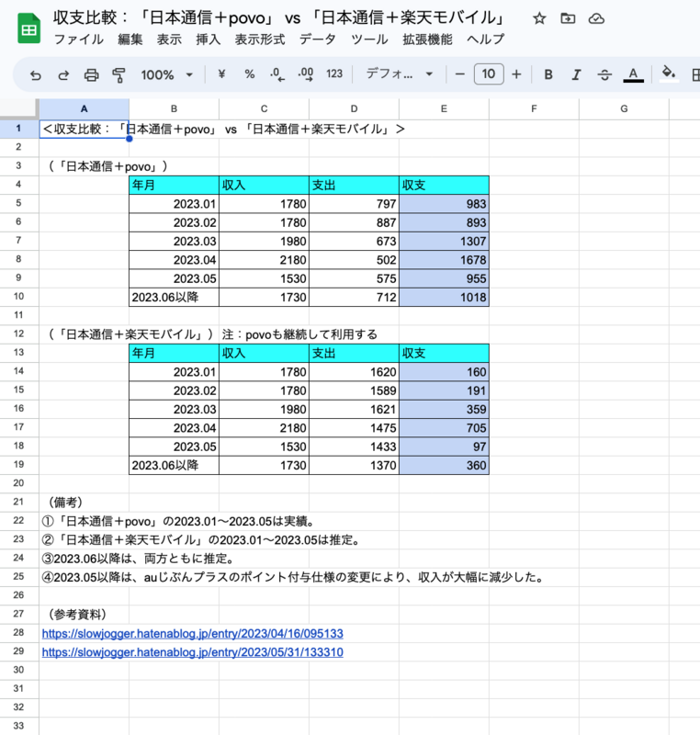Select note ④ about auじぶんプラス
Viewport: 700px width, 735px height.
(x=294, y=577)
